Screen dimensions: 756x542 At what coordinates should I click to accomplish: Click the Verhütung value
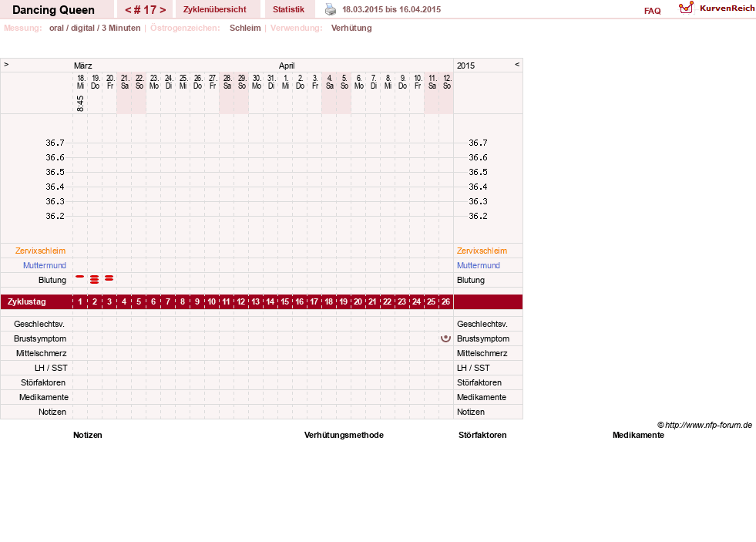[x=351, y=28]
